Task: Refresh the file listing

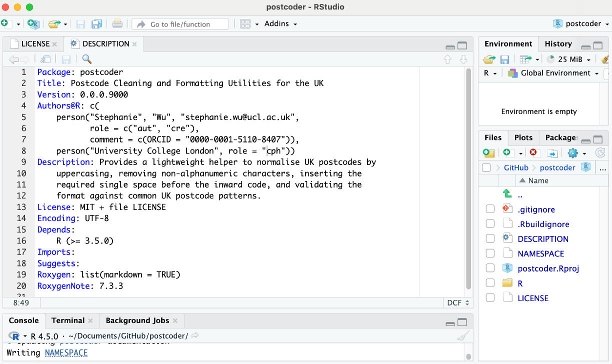Action: coord(600,153)
